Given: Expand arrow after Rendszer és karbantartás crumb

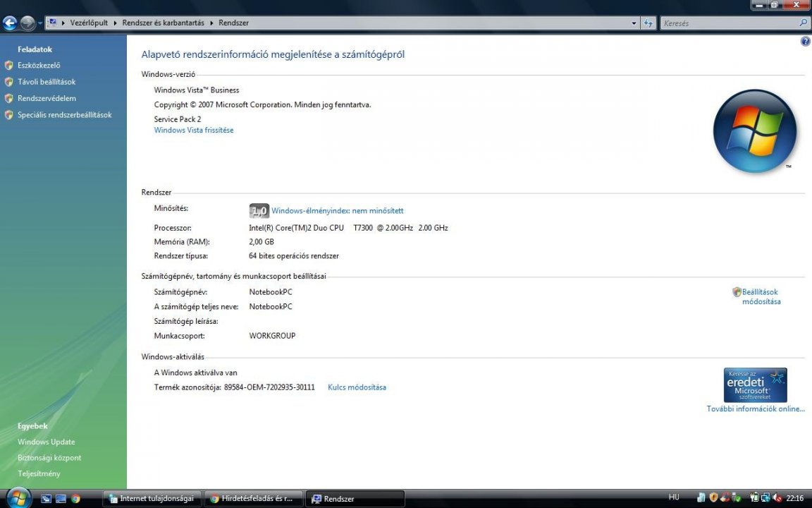Looking at the screenshot, I should click(211, 23).
